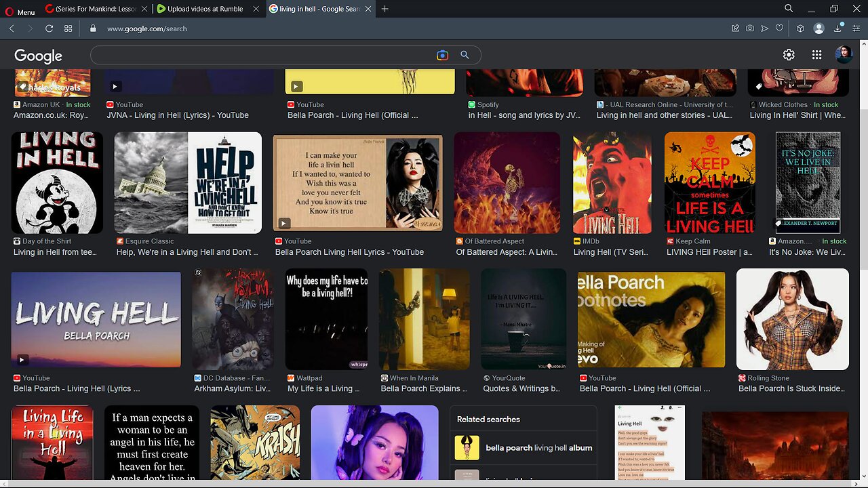Go to Google home via the logo
The width and height of the screenshot is (868, 488).
pyautogui.click(x=38, y=56)
